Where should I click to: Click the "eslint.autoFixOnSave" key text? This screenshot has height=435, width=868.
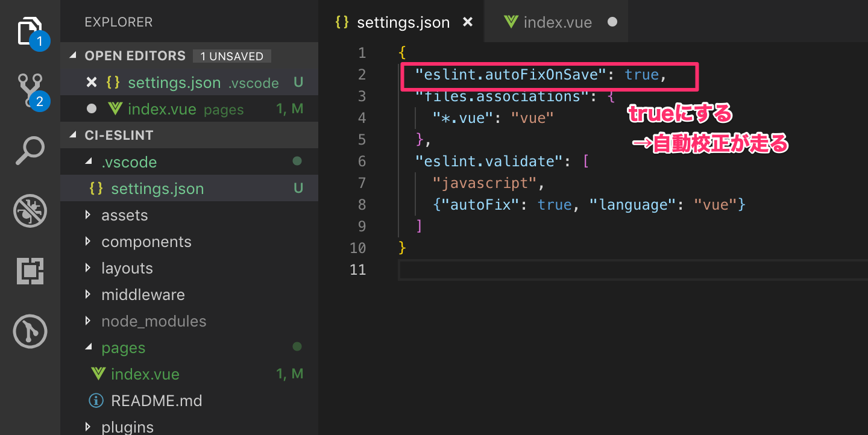(510, 75)
